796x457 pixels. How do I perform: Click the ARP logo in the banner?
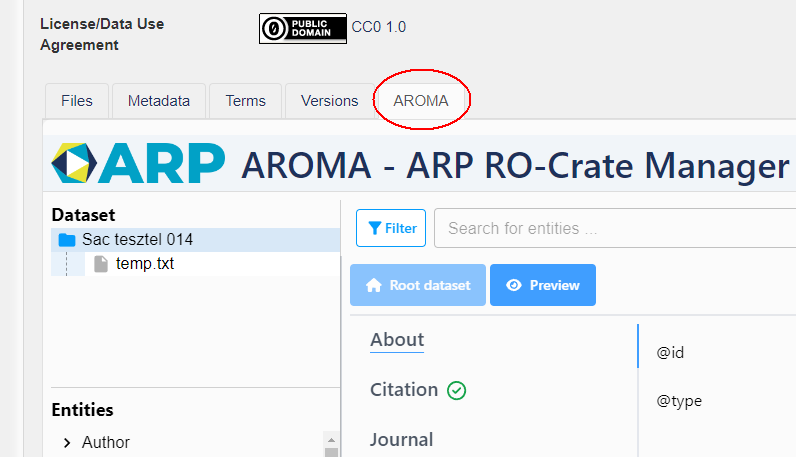tap(138, 164)
